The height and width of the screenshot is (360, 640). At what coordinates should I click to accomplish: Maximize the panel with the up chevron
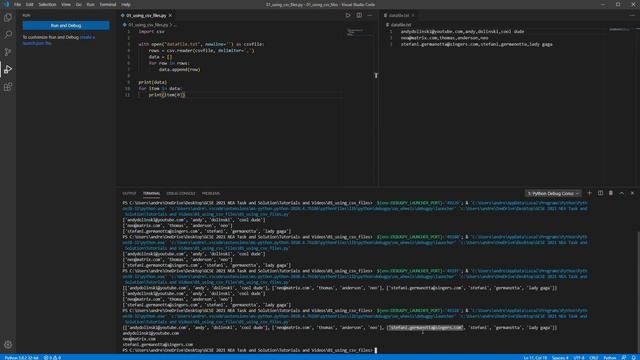pyautogui.click(x=622, y=193)
